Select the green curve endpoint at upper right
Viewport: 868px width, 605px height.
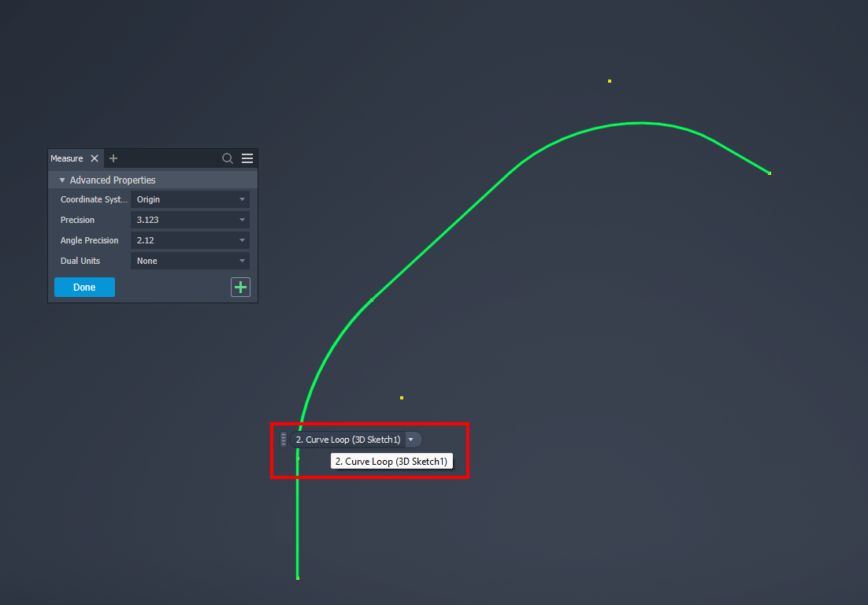point(770,173)
